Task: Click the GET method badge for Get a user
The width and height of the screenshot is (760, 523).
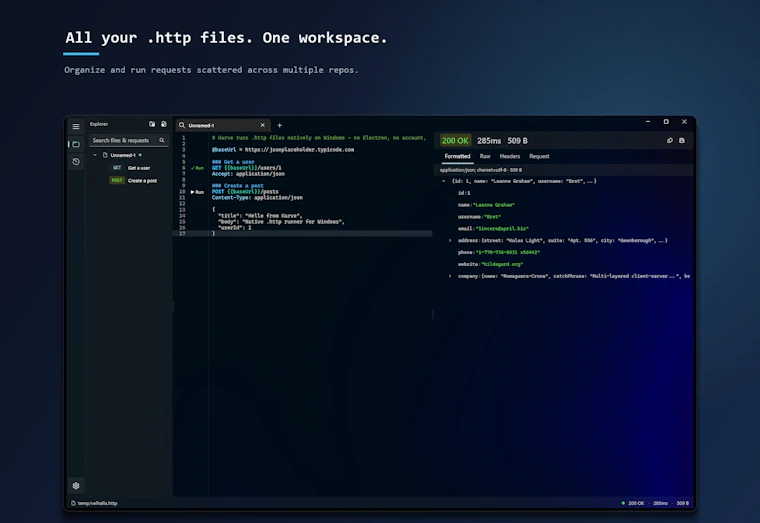Action: pos(117,168)
